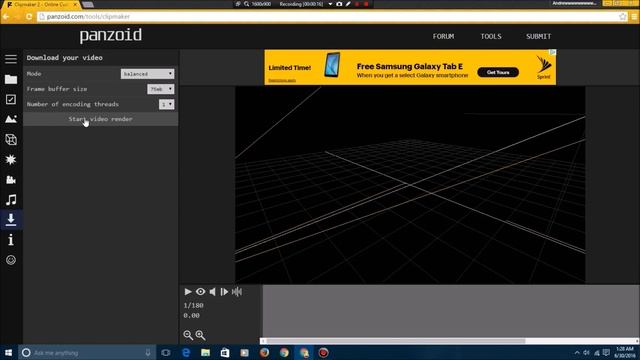Click the taskbar clock
Screen dimensions: 640x360
click(624, 353)
